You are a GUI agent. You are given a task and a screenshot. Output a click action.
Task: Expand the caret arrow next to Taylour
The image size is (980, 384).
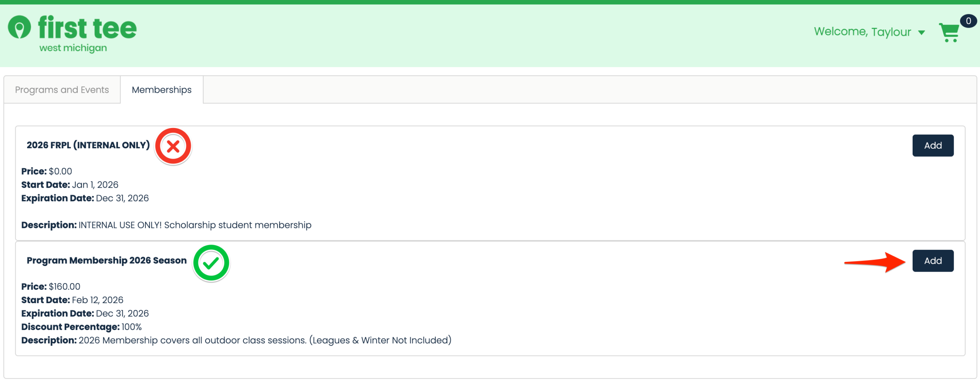pyautogui.click(x=922, y=33)
